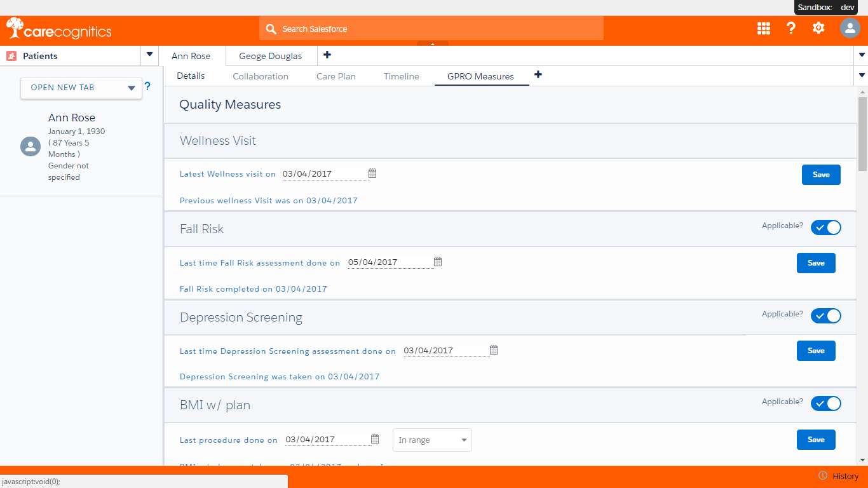Save the Wellness Visit section
The image size is (868, 488).
[x=820, y=175]
